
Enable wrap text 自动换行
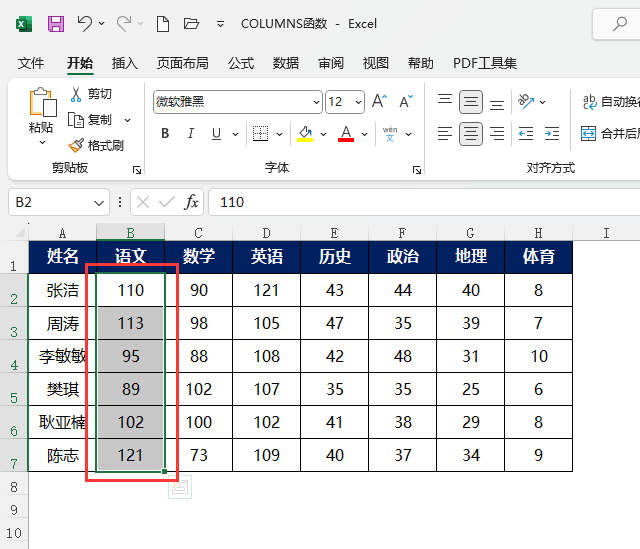611,101
